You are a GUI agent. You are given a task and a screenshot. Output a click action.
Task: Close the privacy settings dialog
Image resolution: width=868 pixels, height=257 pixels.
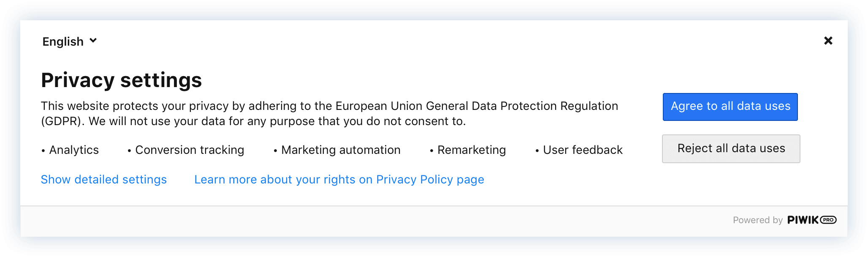[828, 41]
